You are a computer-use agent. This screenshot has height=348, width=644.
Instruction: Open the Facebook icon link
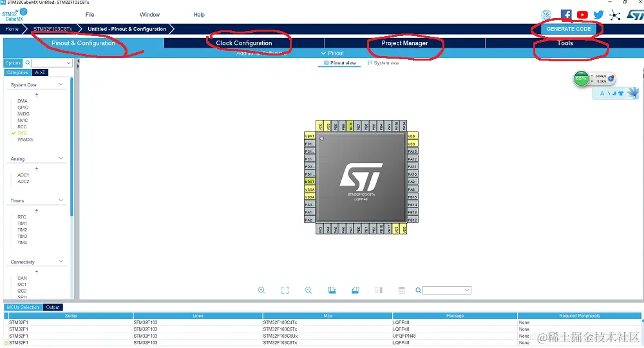[566, 15]
